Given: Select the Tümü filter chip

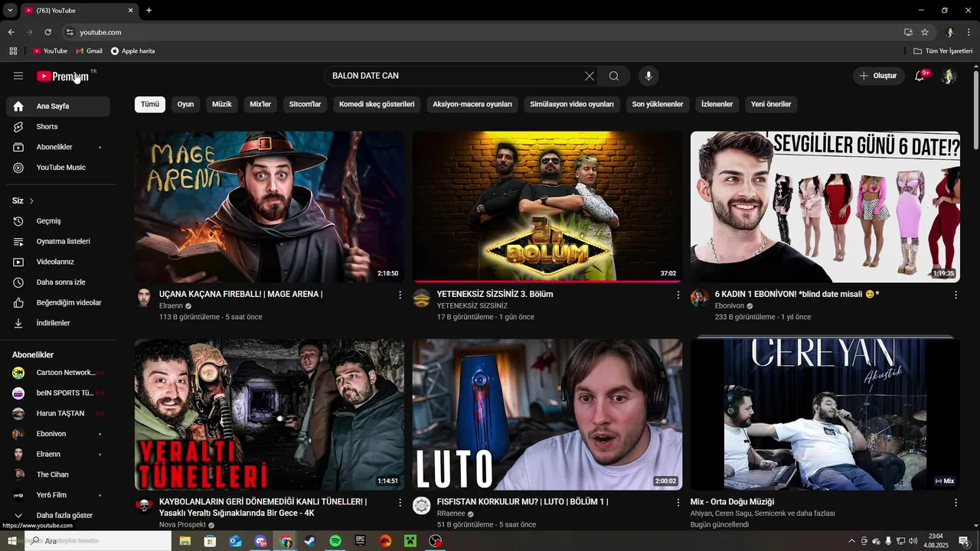Looking at the screenshot, I should tap(150, 104).
